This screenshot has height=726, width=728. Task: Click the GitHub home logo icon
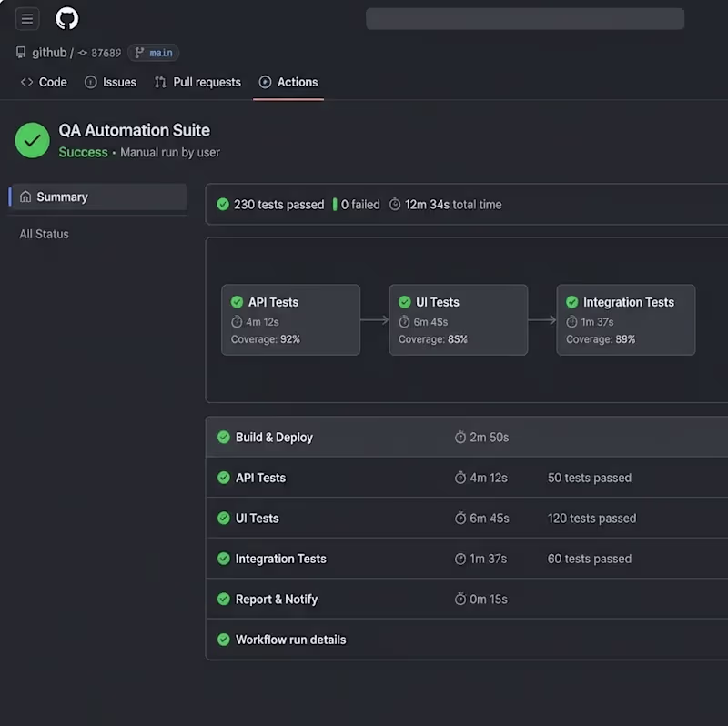tap(67, 18)
